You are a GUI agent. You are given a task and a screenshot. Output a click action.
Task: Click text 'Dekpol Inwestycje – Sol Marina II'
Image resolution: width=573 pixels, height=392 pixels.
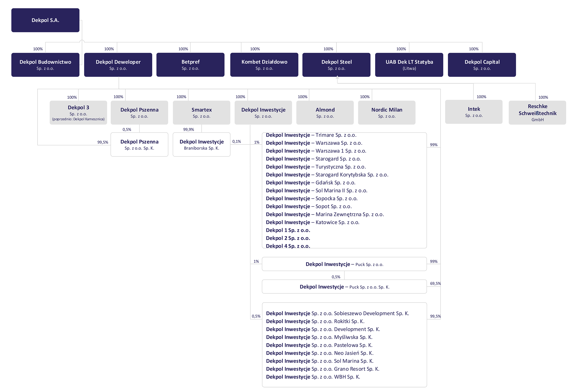[x=305, y=191]
